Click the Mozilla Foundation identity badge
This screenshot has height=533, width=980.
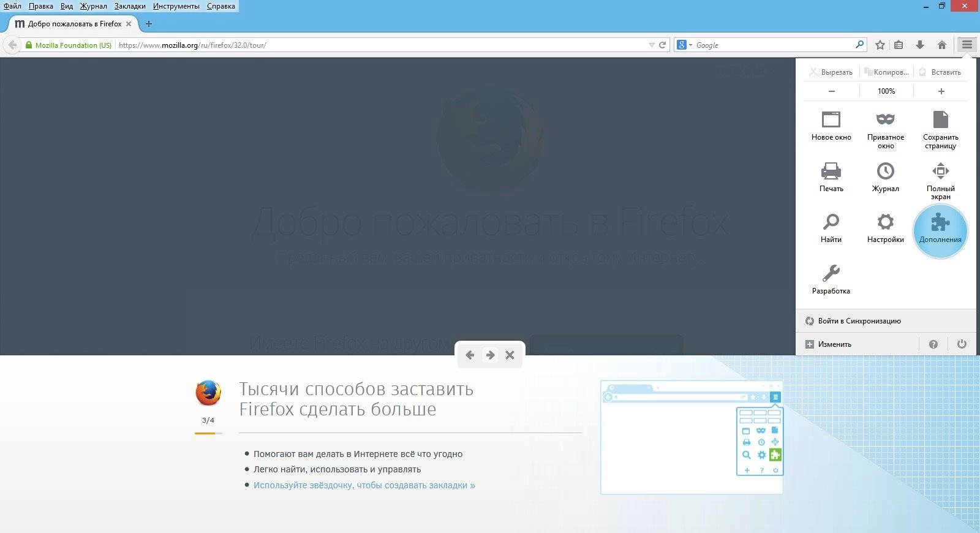(68, 45)
